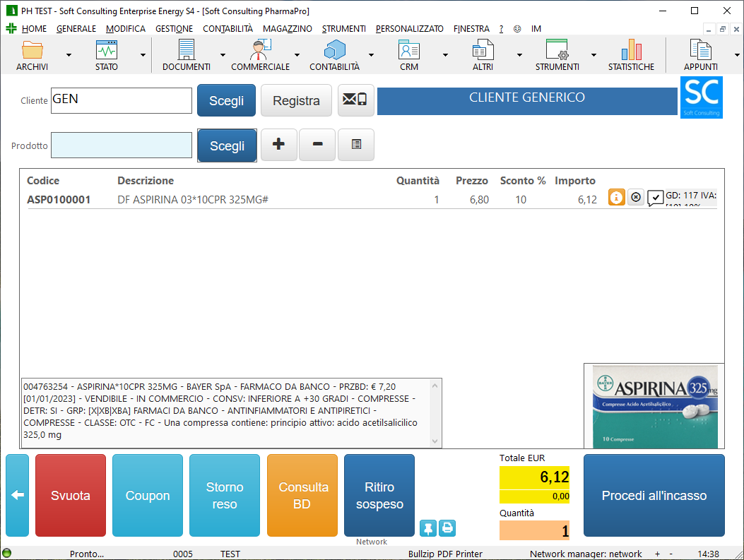Click the red Svuota button
This screenshot has width=744, height=560.
click(x=71, y=495)
